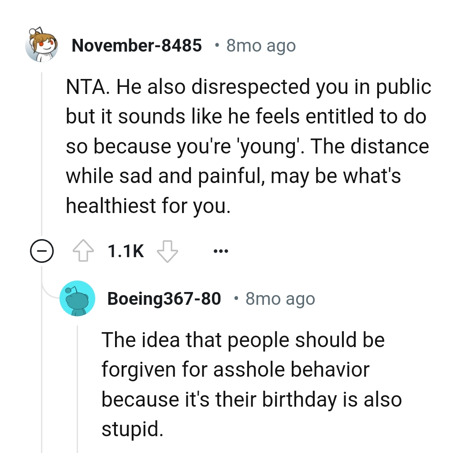
Task: Click the 1.1K vote count
Action: click(125, 250)
